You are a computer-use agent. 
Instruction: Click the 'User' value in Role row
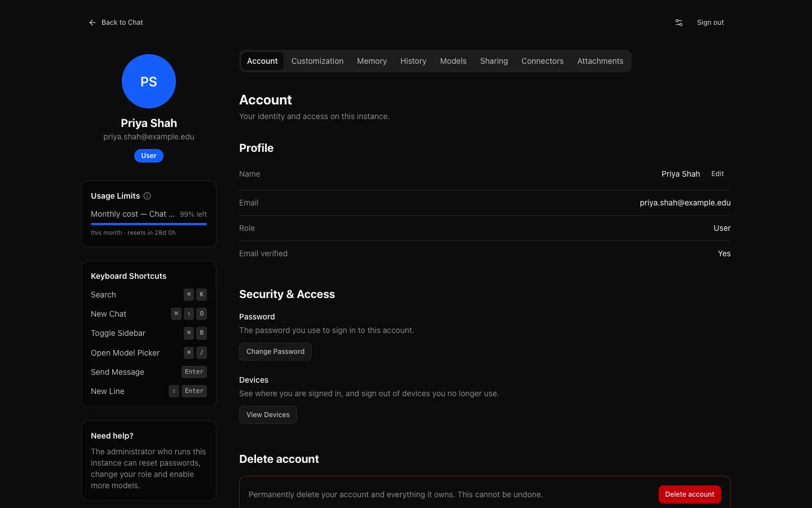(x=722, y=228)
